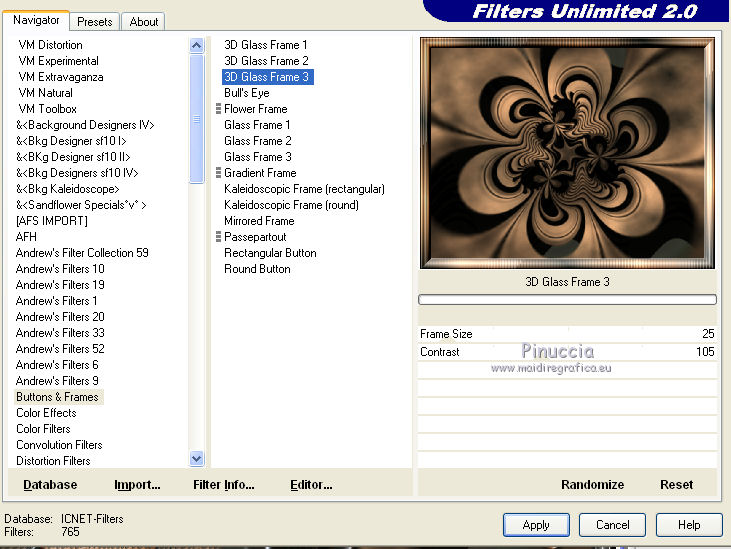731x549 pixels.
Task: Select the VM Experimental category
Action: point(59,61)
